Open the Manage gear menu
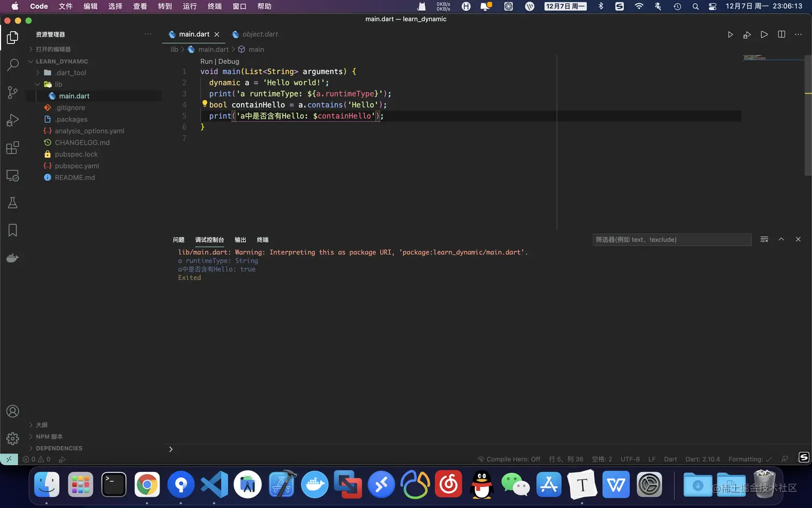Image resolution: width=812 pixels, height=508 pixels. [12, 439]
